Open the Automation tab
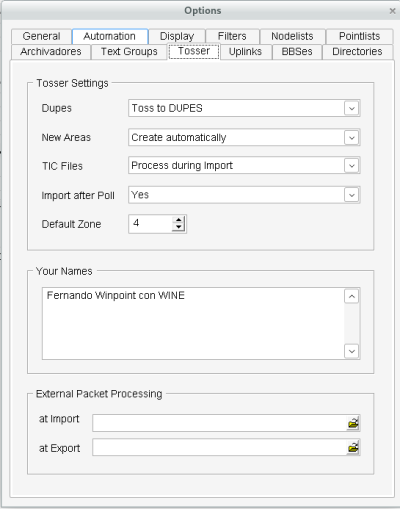Screen dimensions: 400x509 (x=110, y=36)
